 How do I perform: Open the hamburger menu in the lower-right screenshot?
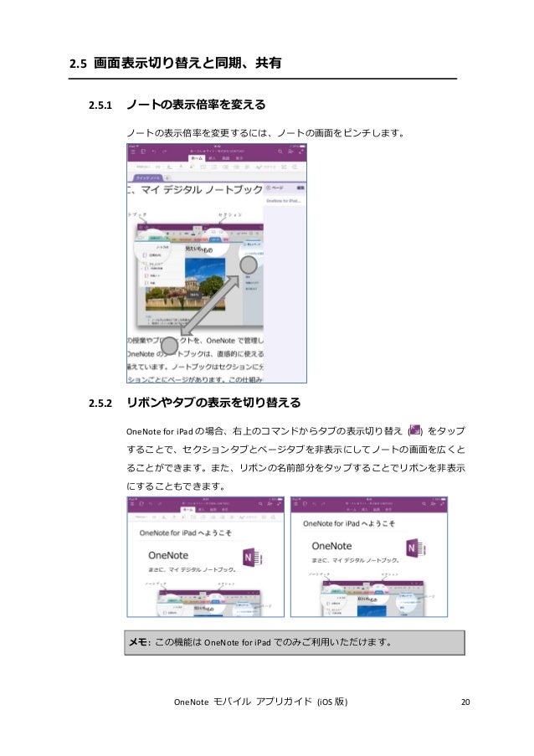295,503
